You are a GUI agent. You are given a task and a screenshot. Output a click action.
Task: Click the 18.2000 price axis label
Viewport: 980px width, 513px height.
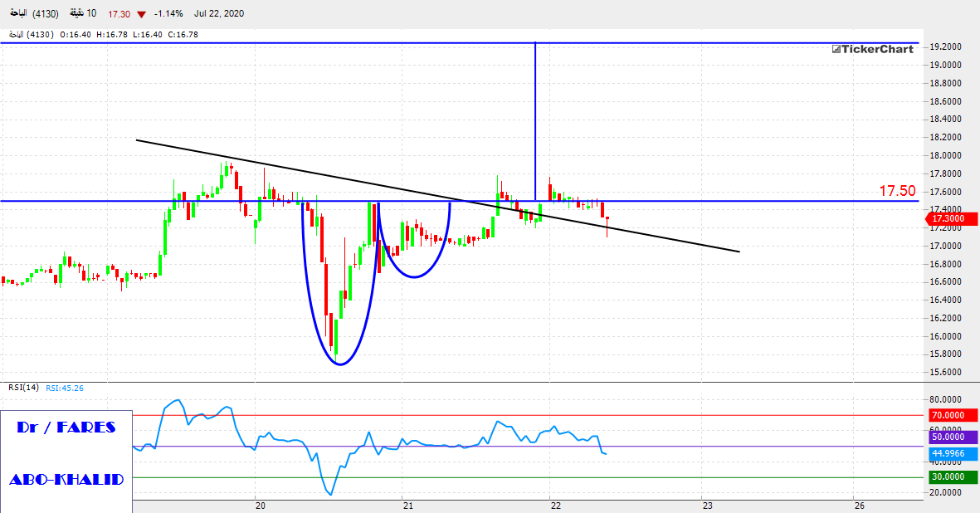click(945, 138)
